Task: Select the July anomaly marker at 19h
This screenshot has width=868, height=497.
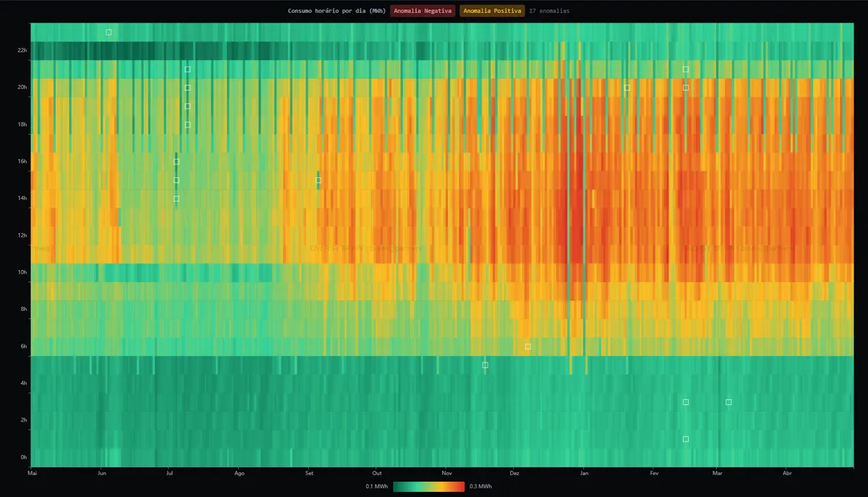Action: [x=187, y=106]
